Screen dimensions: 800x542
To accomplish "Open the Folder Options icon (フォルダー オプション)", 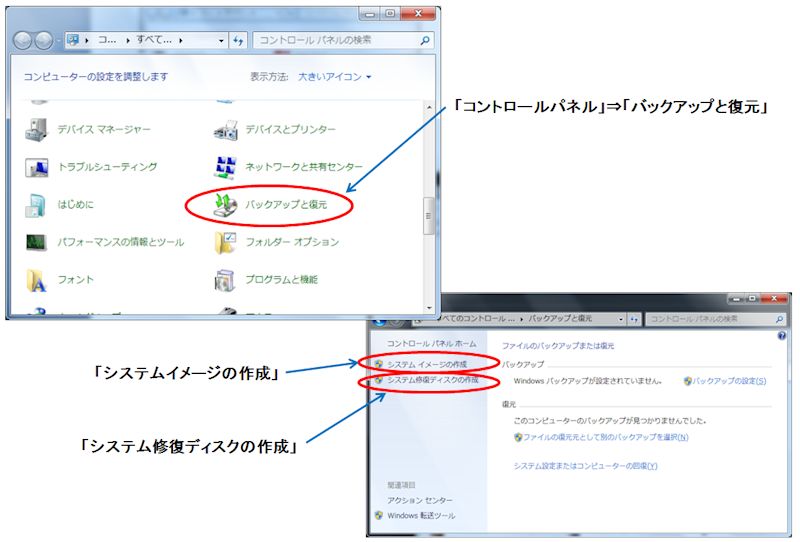I will [x=225, y=242].
